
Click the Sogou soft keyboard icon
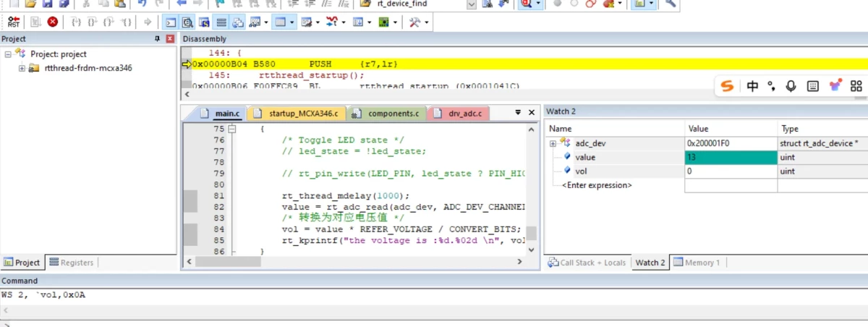812,86
